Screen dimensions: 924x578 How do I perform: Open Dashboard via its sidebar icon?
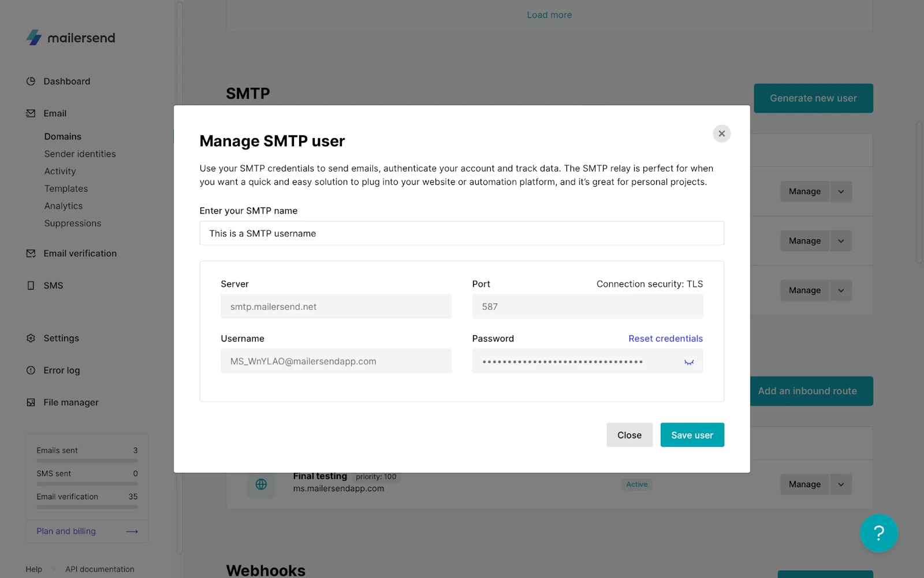(31, 81)
